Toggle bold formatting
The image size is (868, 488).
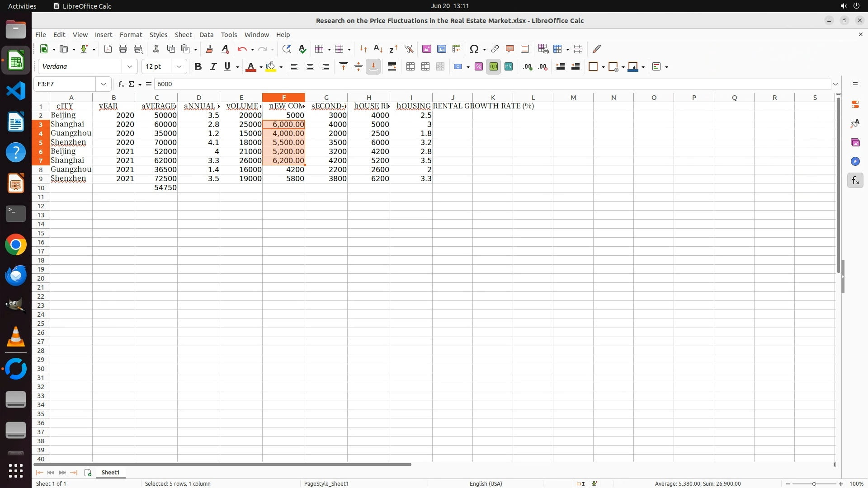(198, 67)
